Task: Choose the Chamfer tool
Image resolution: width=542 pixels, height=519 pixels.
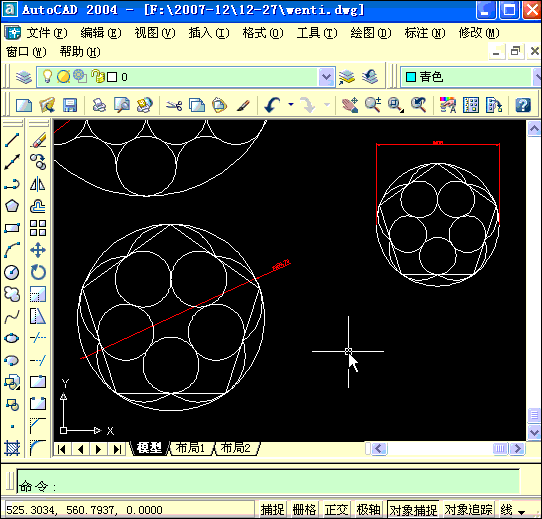Action: [38, 426]
